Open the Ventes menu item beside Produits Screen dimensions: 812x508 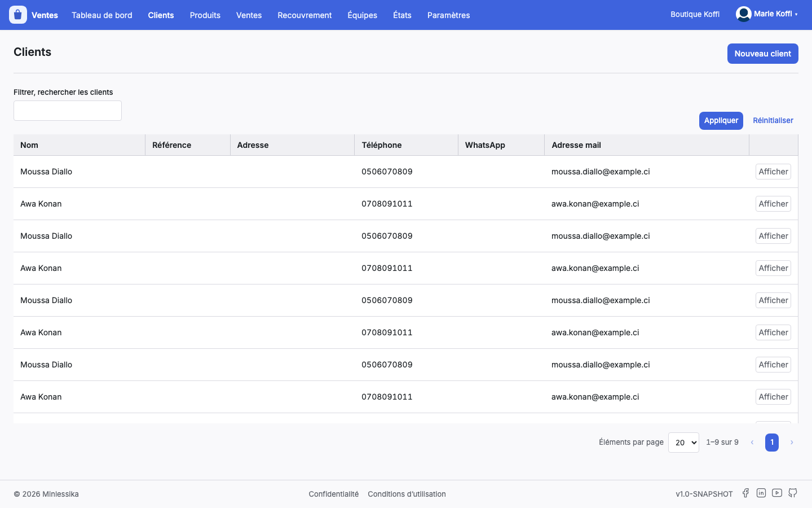(249, 15)
